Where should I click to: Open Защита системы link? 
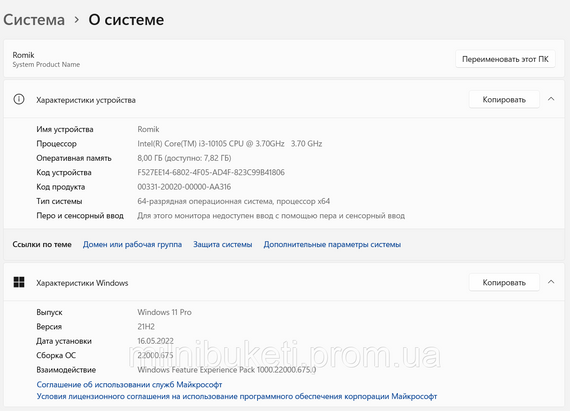click(x=222, y=245)
